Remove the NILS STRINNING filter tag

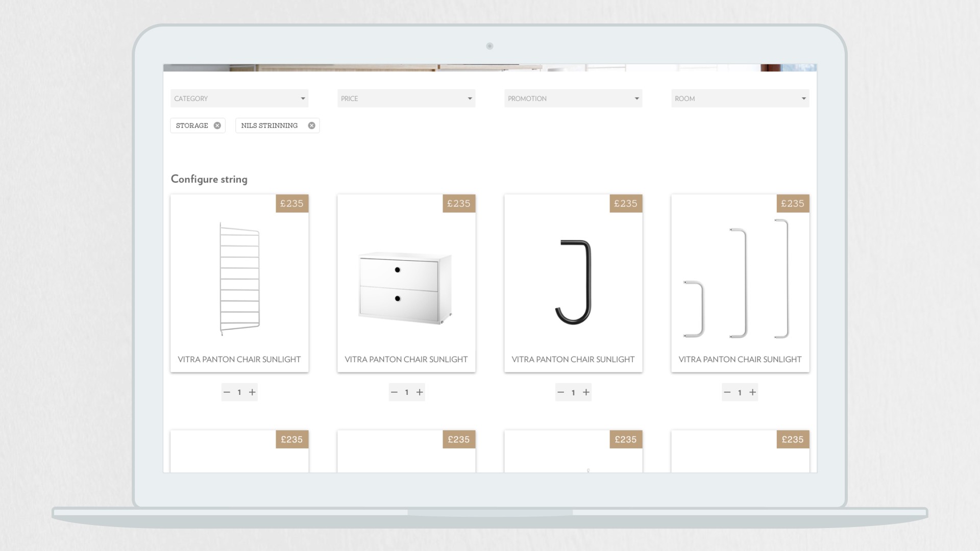(311, 126)
